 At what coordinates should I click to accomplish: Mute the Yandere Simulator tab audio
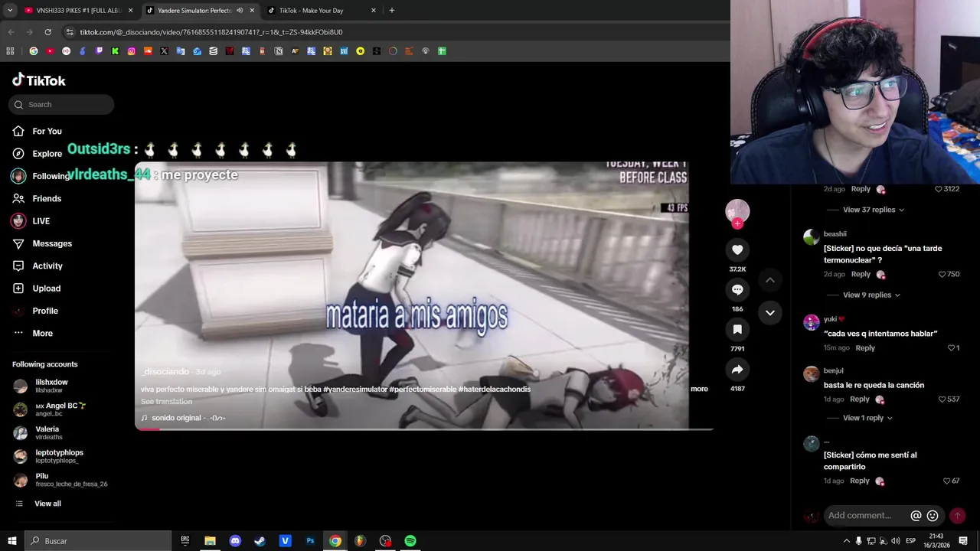pos(240,11)
